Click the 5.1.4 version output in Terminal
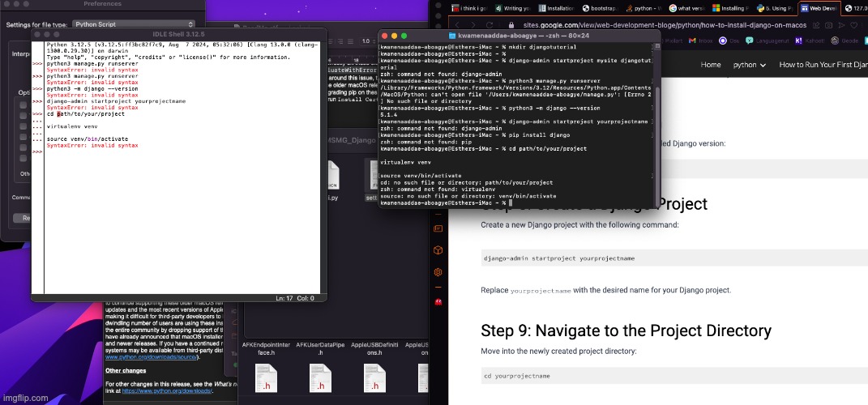The image size is (868, 405). pyautogui.click(x=390, y=114)
